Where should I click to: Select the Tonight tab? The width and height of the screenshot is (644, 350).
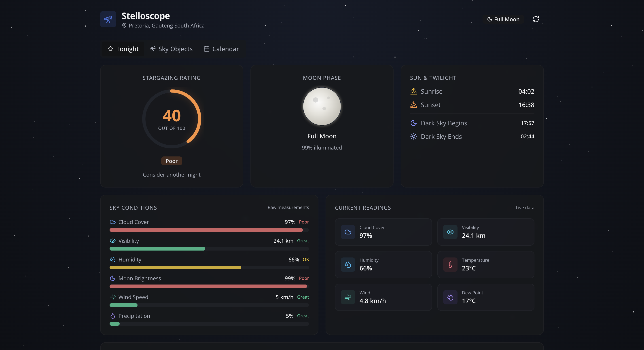(x=123, y=49)
